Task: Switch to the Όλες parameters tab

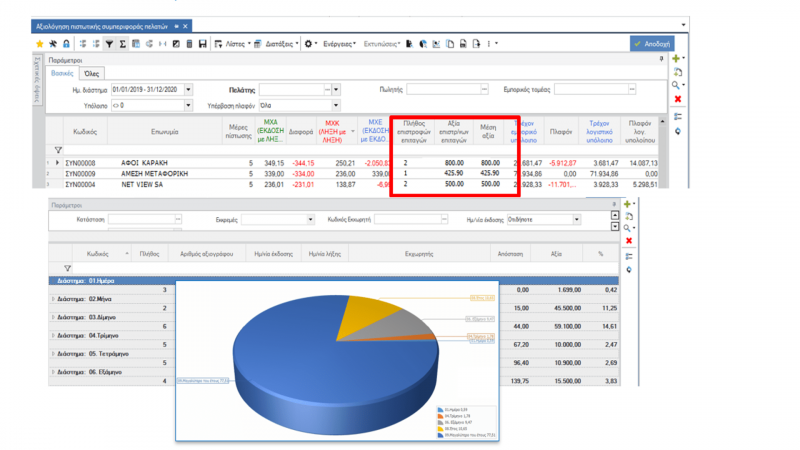Action: (91, 74)
